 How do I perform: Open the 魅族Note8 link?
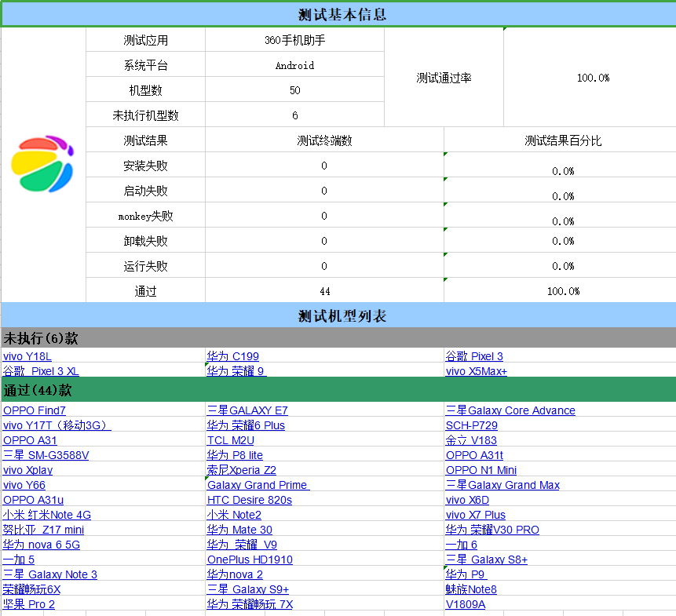pyautogui.click(x=471, y=590)
